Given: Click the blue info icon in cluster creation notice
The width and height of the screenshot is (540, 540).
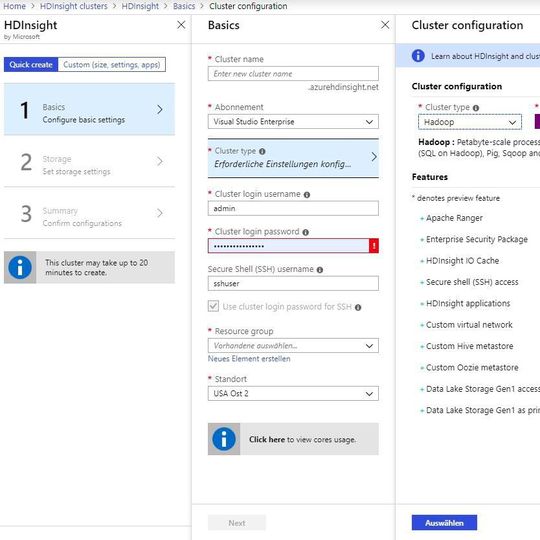Looking at the screenshot, I should pos(20,267).
